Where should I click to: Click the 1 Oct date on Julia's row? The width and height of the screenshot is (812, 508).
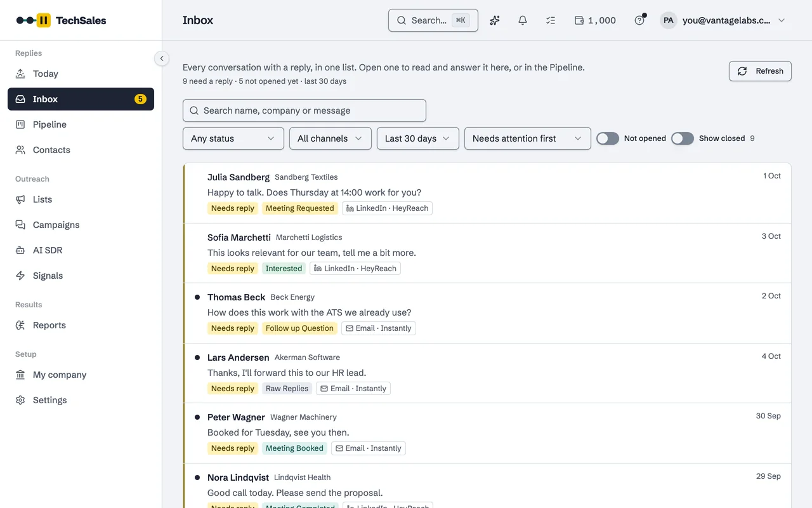(x=772, y=176)
